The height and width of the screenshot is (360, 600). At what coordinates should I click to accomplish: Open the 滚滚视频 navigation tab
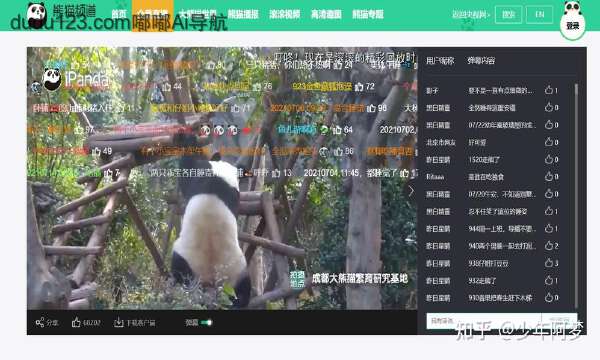[285, 15]
